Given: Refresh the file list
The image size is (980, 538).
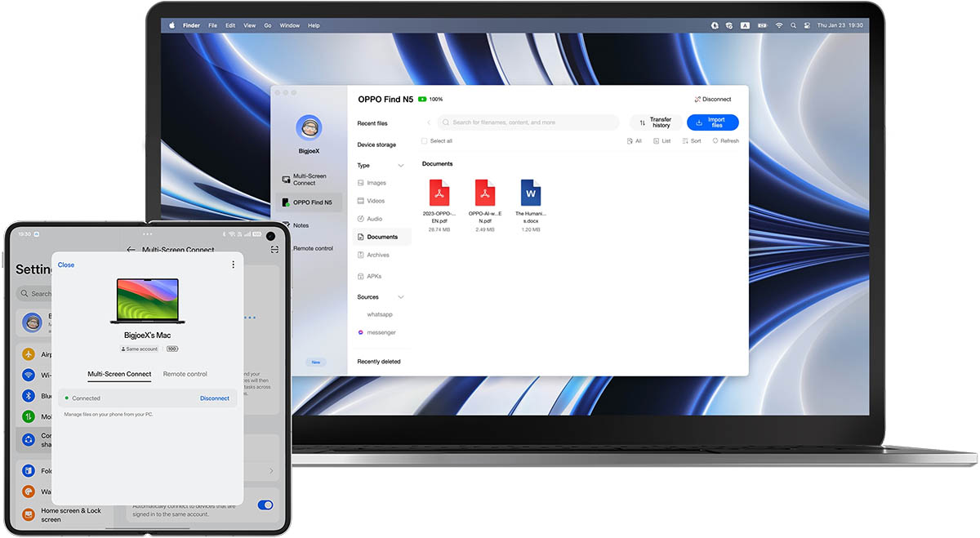Looking at the screenshot, I should coord(725,141).
